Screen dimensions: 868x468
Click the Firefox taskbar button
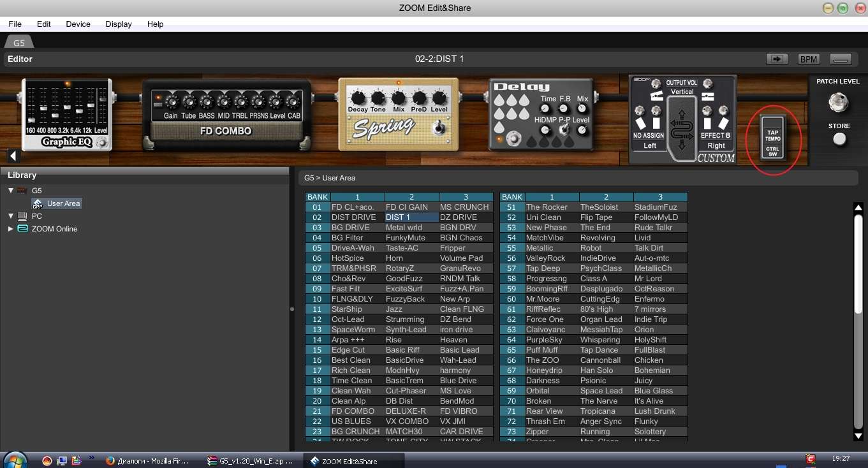(x=147, y=460)
